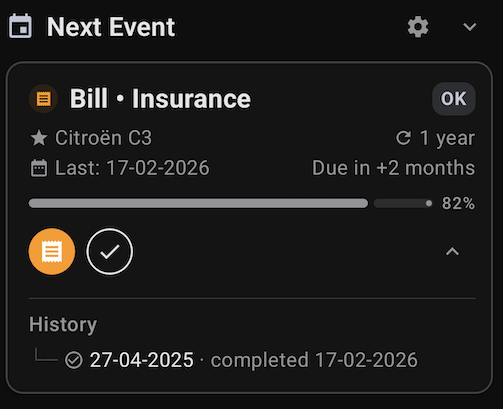Click the star icon next to Citroën C3
This screenshot has height=409, width=503.
[39, 138]
